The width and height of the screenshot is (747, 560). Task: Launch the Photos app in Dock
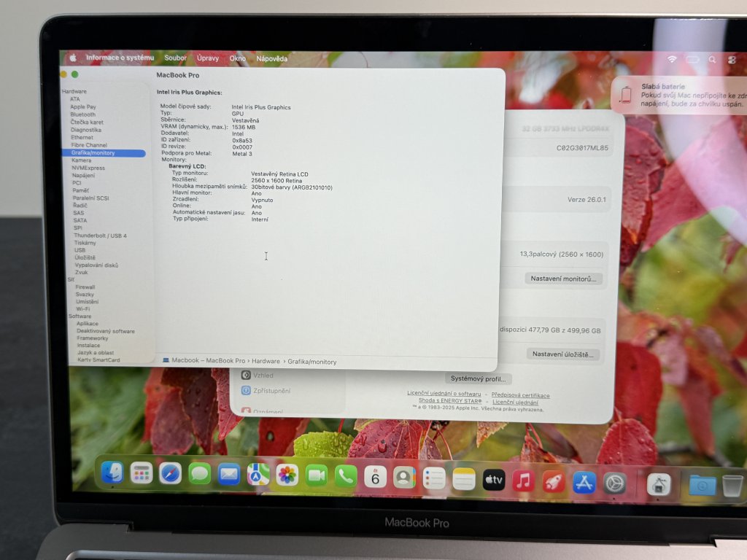tap(287, 475)
